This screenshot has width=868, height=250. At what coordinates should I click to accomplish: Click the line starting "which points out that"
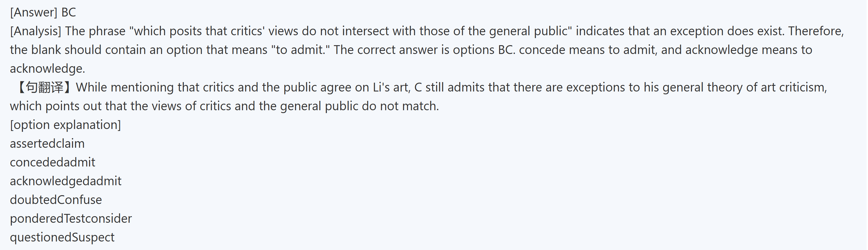pyautogui.click(x=225, y=106)
